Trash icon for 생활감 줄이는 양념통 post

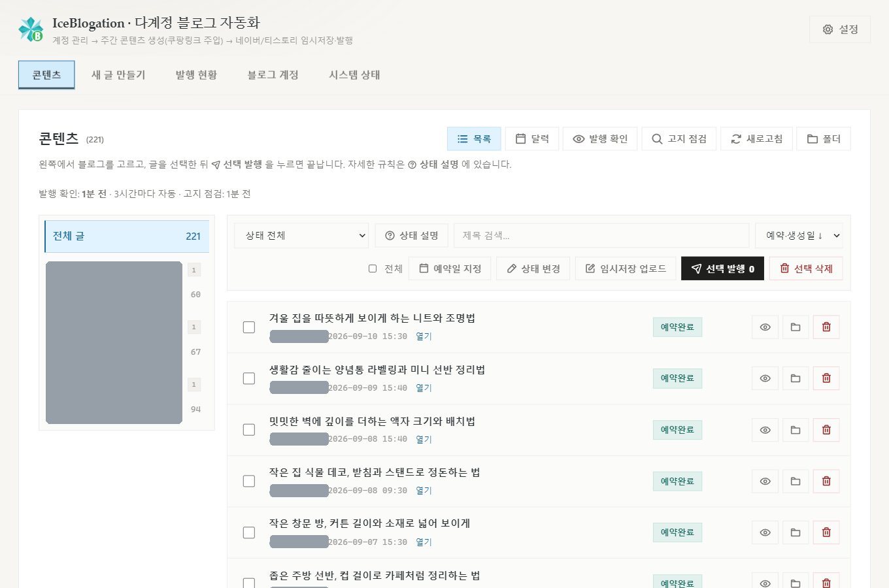[x=826, y=378]
